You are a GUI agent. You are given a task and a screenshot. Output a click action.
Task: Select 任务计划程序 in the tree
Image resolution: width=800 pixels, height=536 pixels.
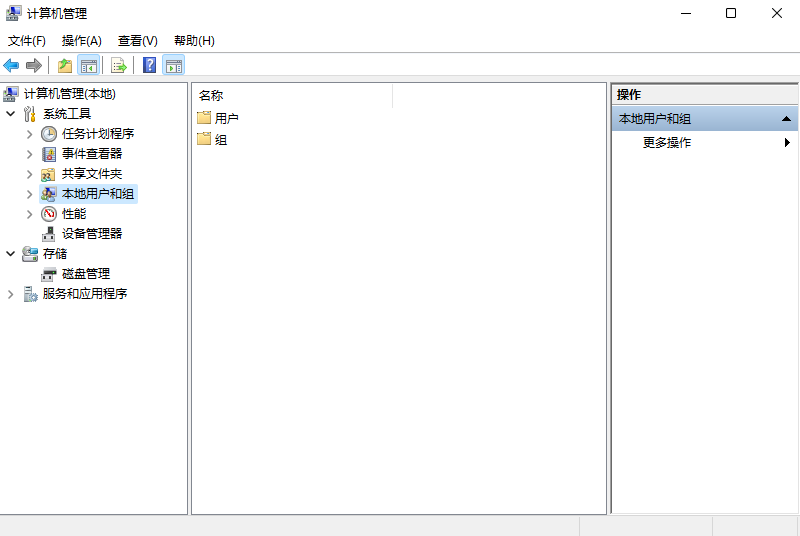pyautogui.click(x=98, y=134)
